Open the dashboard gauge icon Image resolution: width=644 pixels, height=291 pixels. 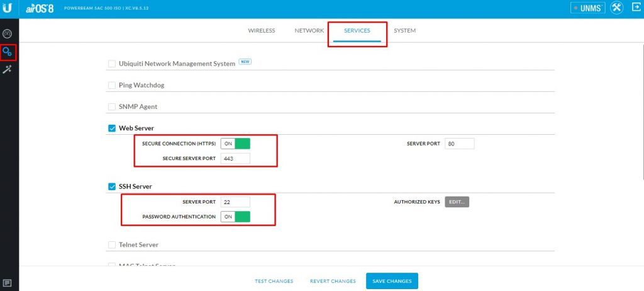coord(8,33)
